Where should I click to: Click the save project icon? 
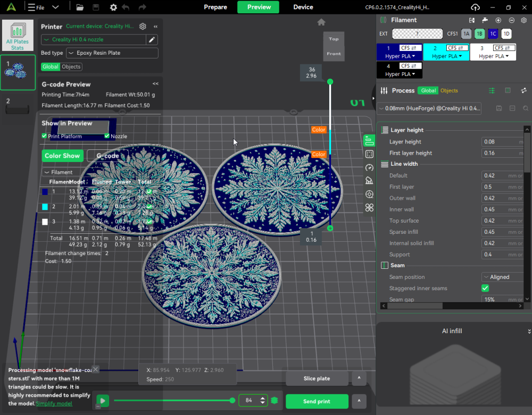point(96,7)
